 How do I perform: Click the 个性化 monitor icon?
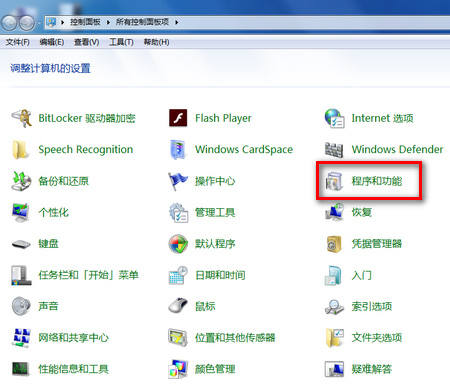pyautogui.click(x=21, y=212)
